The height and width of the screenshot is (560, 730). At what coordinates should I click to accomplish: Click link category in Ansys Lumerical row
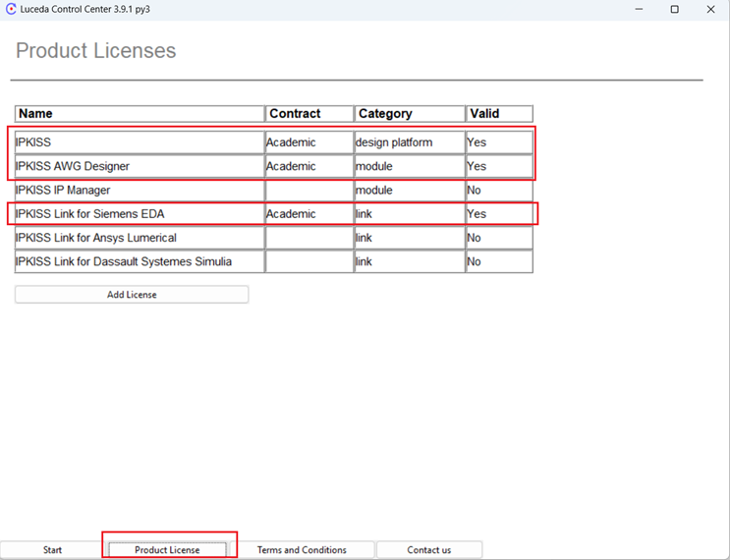(x=410, y=238)
